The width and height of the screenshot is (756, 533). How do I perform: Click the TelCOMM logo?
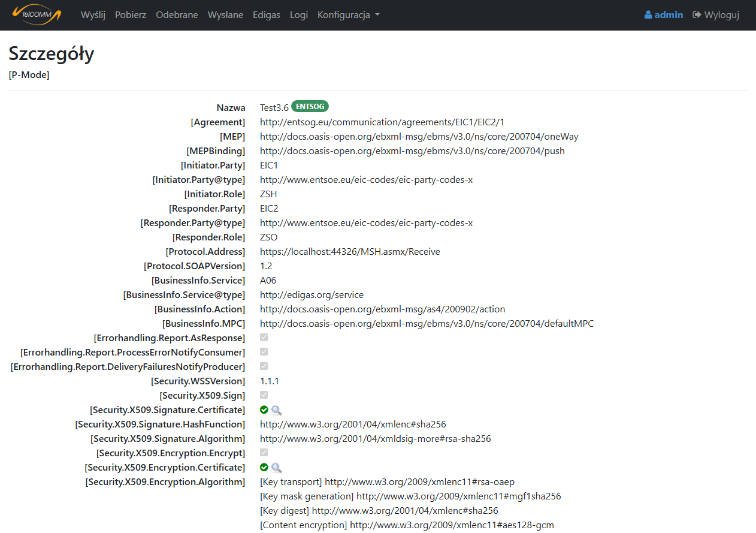pos(37,14)
